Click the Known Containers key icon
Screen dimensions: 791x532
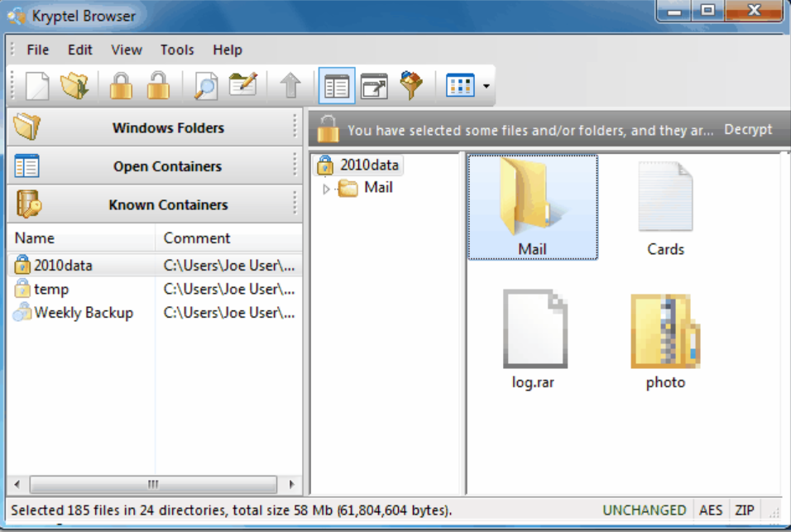point(28,204)
